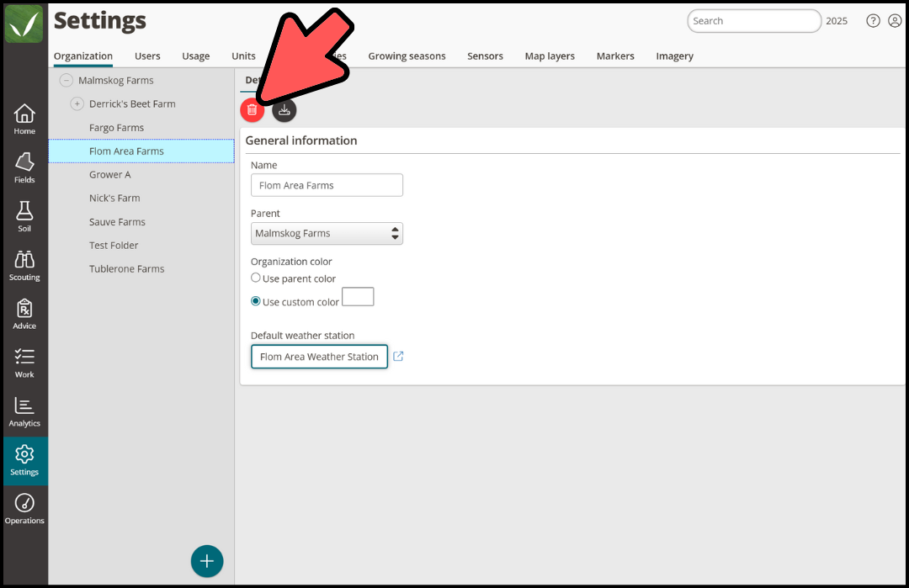Open the Parent dropdown
This screenshot has width=909, height=588.
(327, 234)
